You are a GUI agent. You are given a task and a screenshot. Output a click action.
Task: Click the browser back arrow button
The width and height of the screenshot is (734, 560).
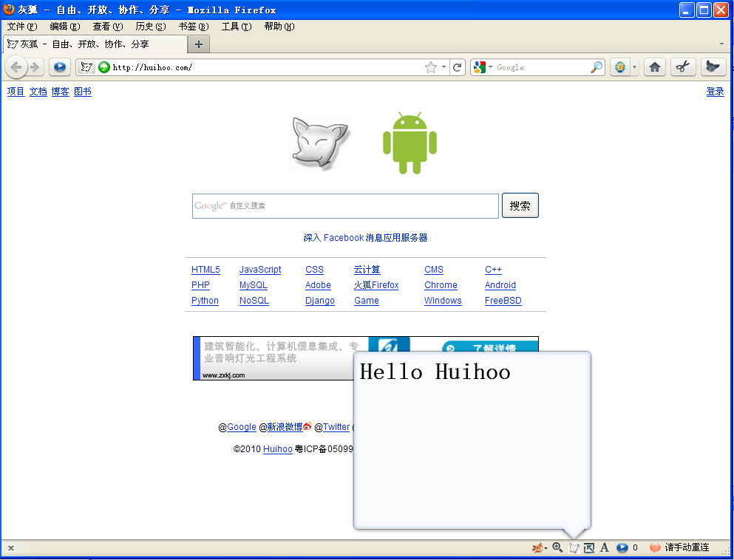click(x=16, y=67)
